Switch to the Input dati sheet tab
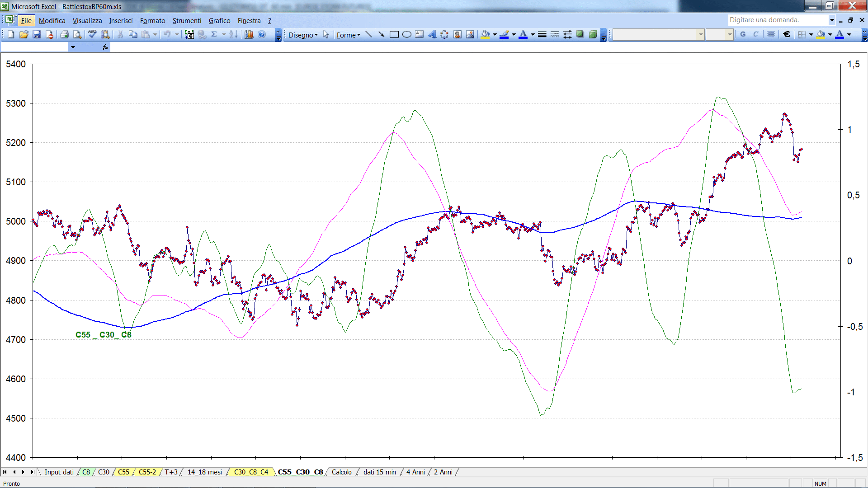Image resolution: width=868 pixels, height=488 pixels. (59, 472)
